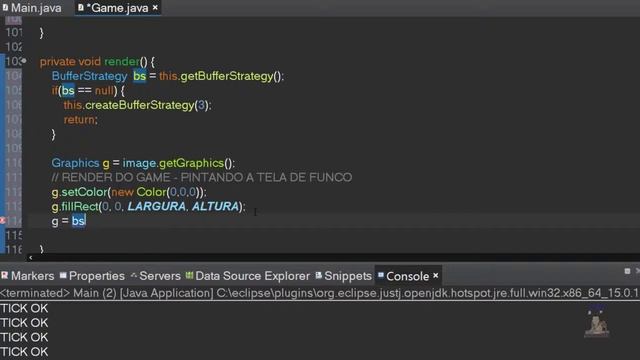Click the 'ALTURA' constant in fillRect
Viewport: 640px width, 360px height.
click(215, 207)
